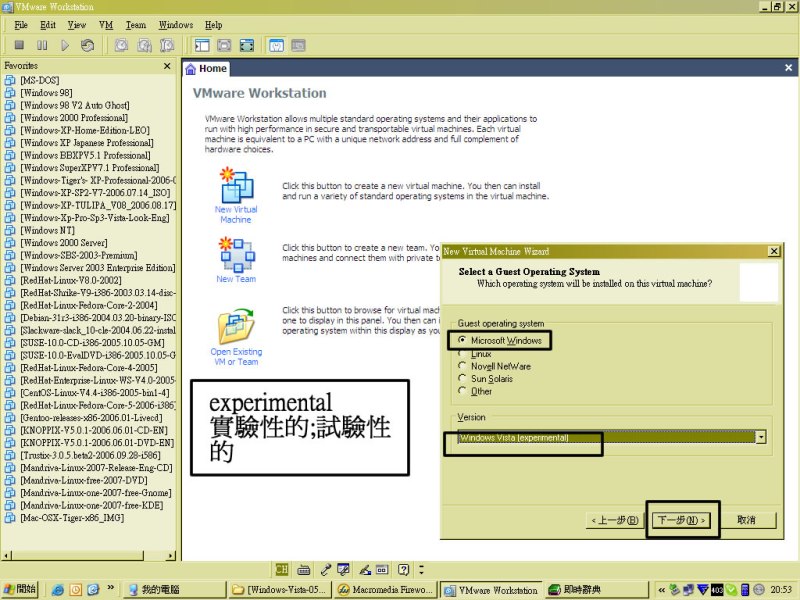Close the Home tab with X

[788, 67]
